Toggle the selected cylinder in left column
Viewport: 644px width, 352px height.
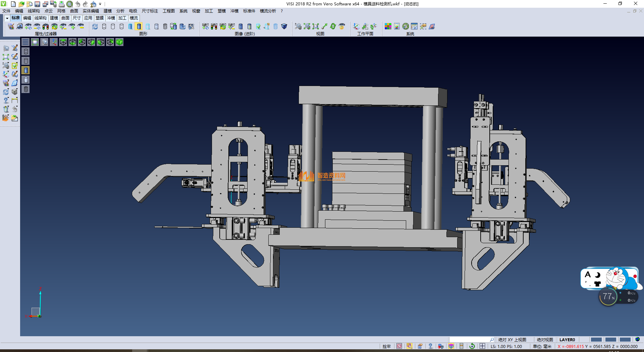[x=26, y=70]
